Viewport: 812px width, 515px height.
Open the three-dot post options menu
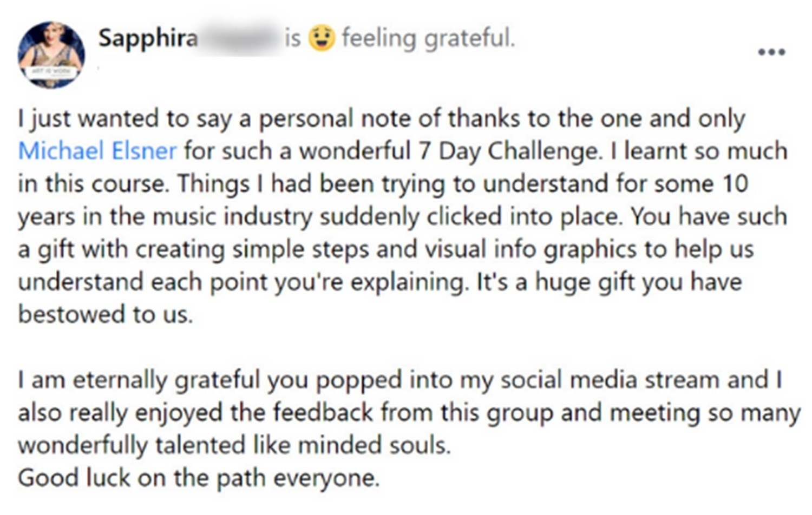click(x=771, y=52)
